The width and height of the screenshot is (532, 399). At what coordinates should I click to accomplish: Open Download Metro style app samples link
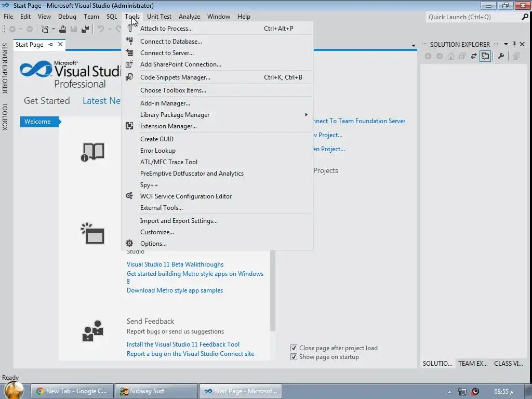tap(175, 290)
